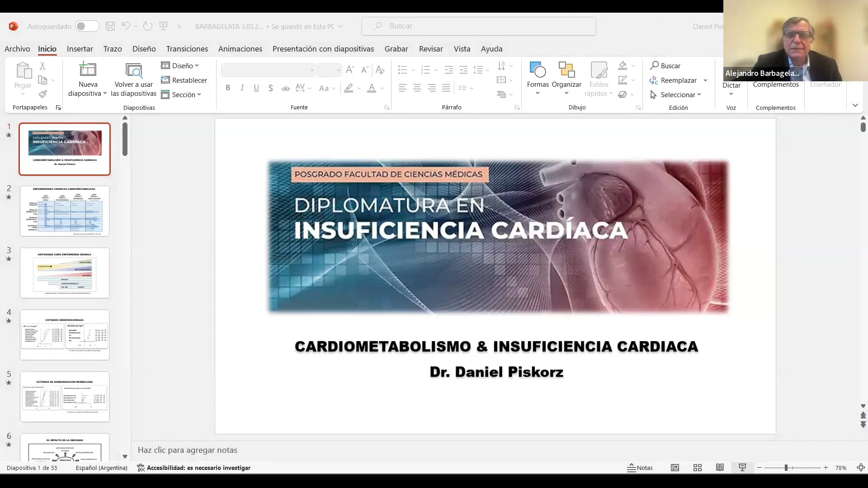
Task: Toggle normal view in status bar
Action: click(675, 468)
